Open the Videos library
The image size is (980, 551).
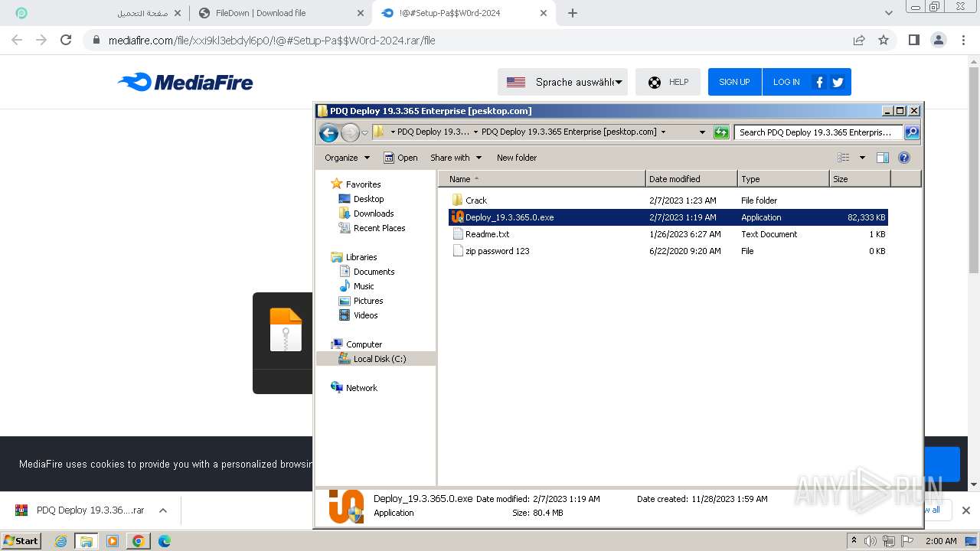365,315
